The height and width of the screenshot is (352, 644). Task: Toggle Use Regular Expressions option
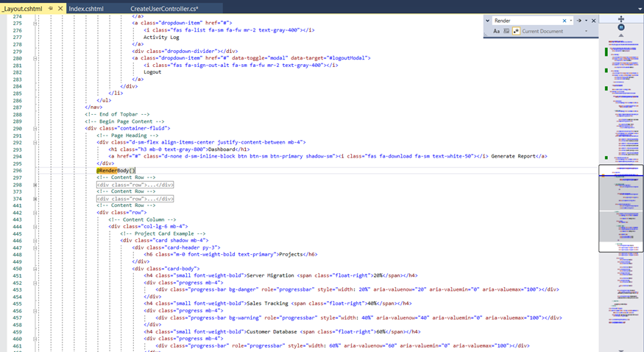coord(515,31)
